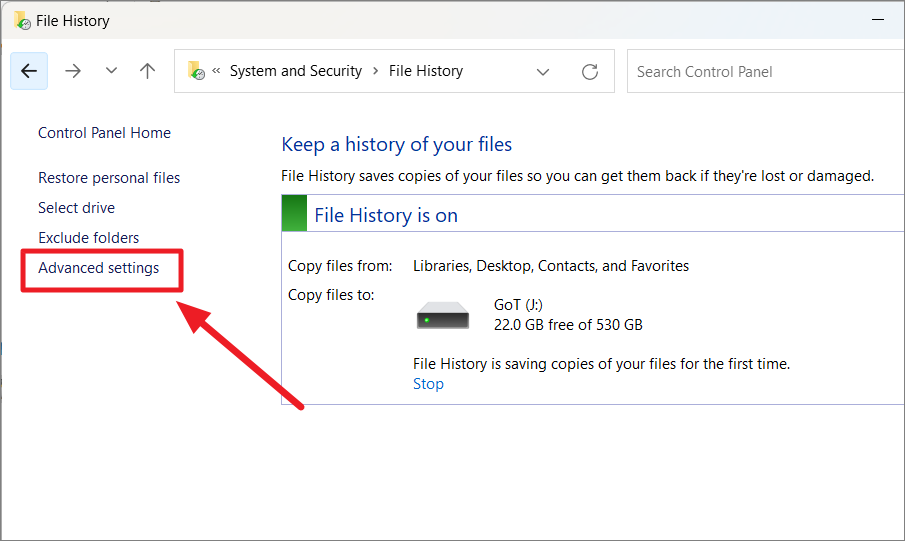The image size is (905, 541).
Task: Go up one level with up arrow
Action: pos(147,71)
